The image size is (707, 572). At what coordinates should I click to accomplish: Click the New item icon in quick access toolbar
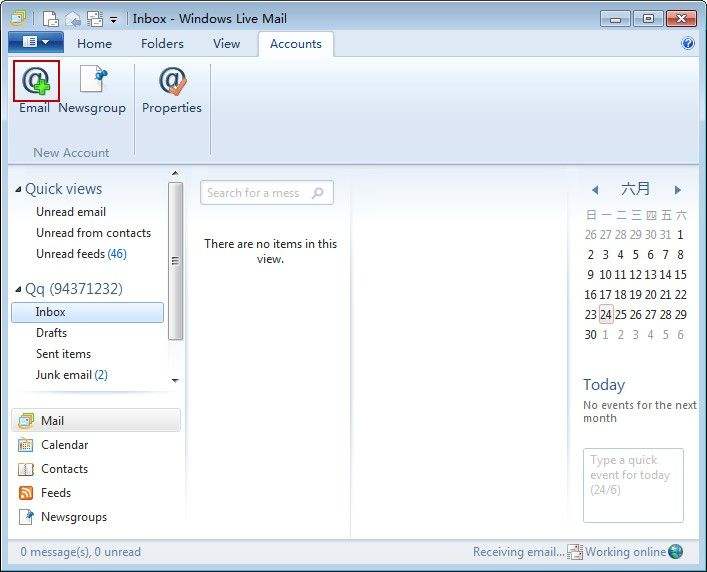(50, 19)
